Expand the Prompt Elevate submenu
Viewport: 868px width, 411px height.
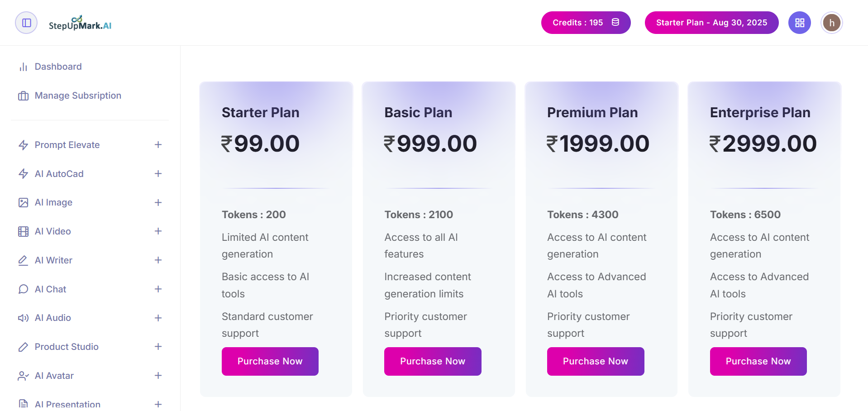pos(158,145)
